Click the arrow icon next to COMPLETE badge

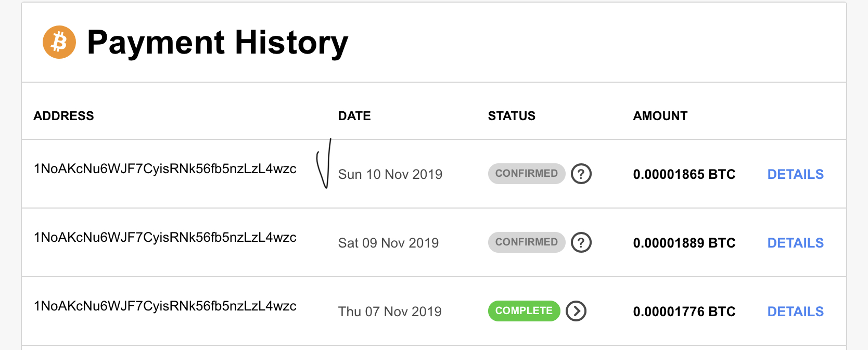(576, 311)
